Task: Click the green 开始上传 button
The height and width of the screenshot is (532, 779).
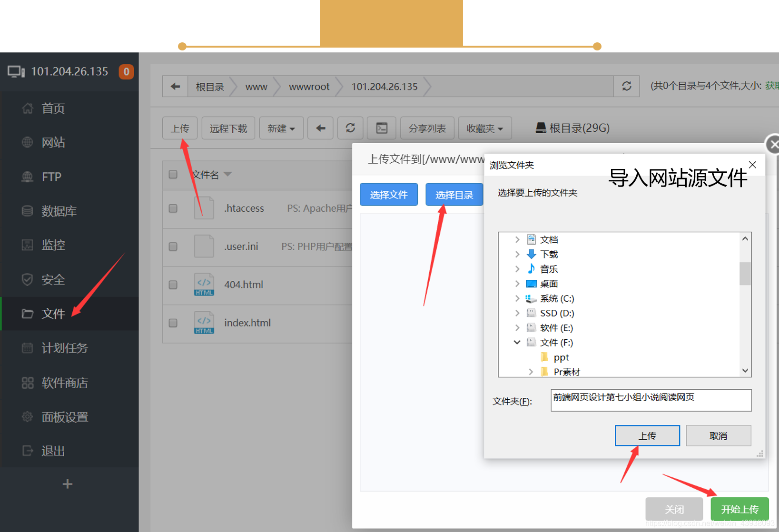Action: 740,509
